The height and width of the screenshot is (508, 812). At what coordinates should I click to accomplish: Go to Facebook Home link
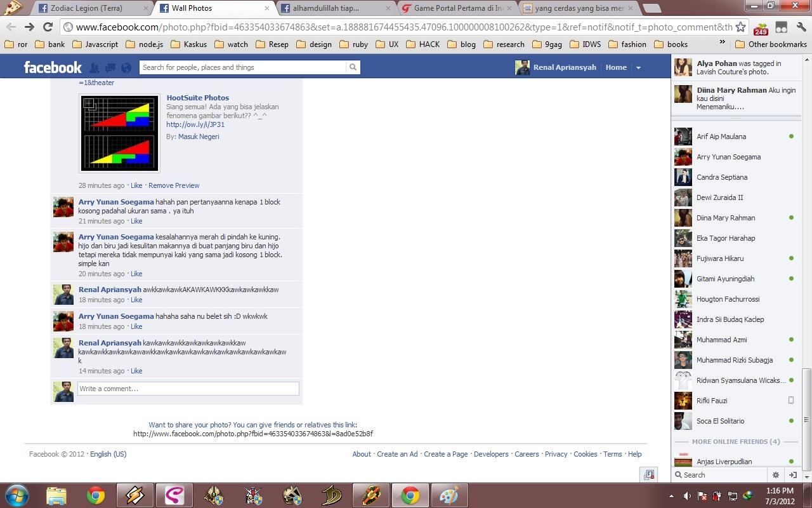[616, 67]
